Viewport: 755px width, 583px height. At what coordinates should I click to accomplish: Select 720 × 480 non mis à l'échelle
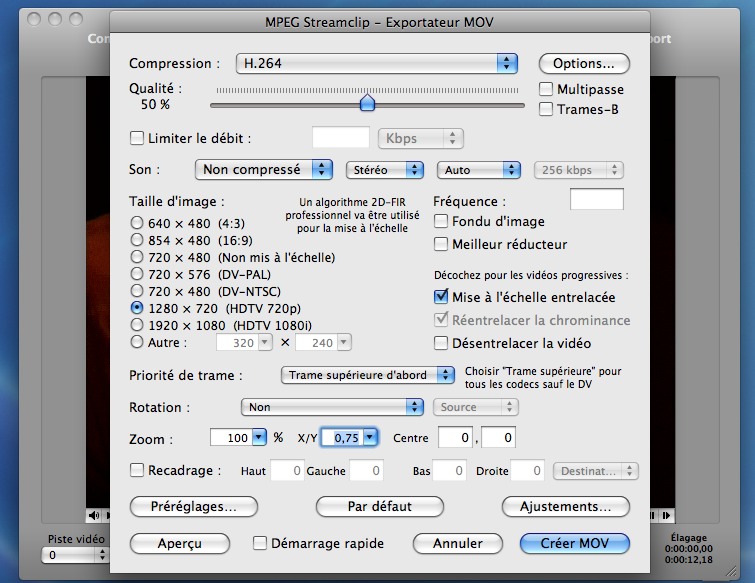[137, 257]
